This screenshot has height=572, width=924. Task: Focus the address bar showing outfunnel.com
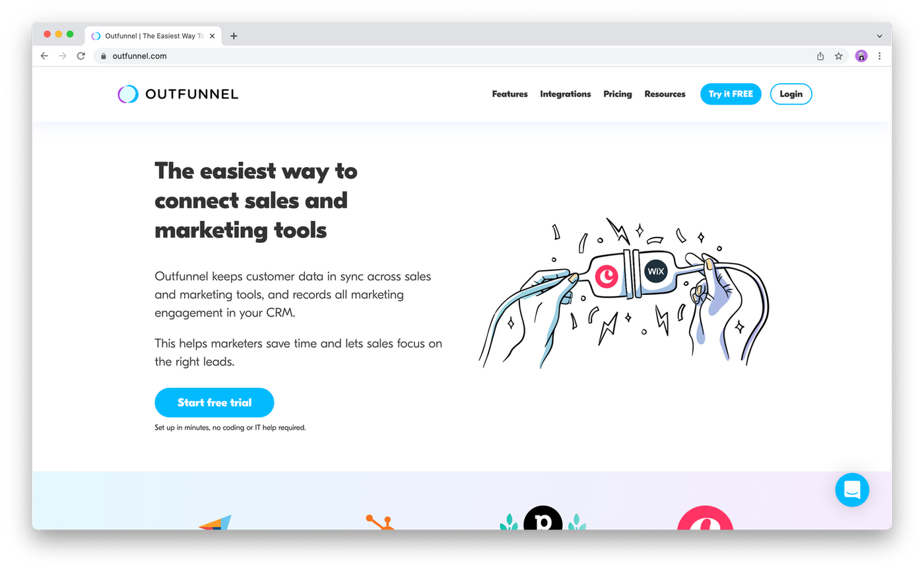(x=396, y=56)
